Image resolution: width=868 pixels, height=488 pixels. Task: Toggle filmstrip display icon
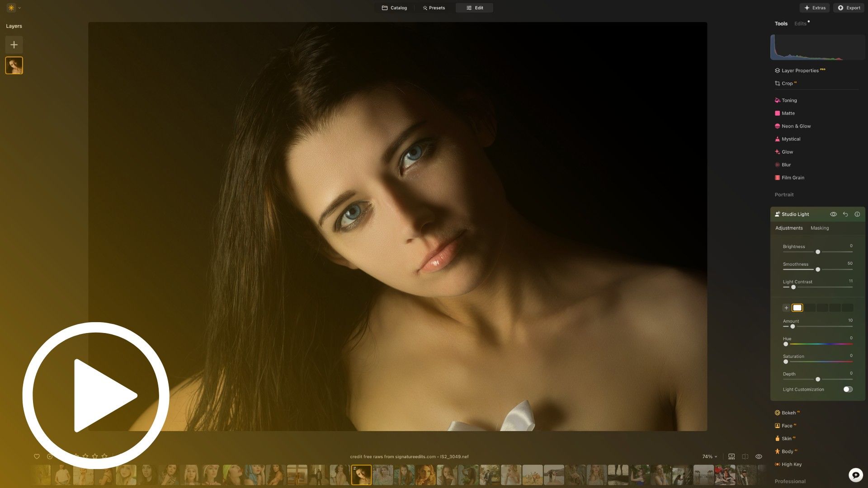pos(731,456)
